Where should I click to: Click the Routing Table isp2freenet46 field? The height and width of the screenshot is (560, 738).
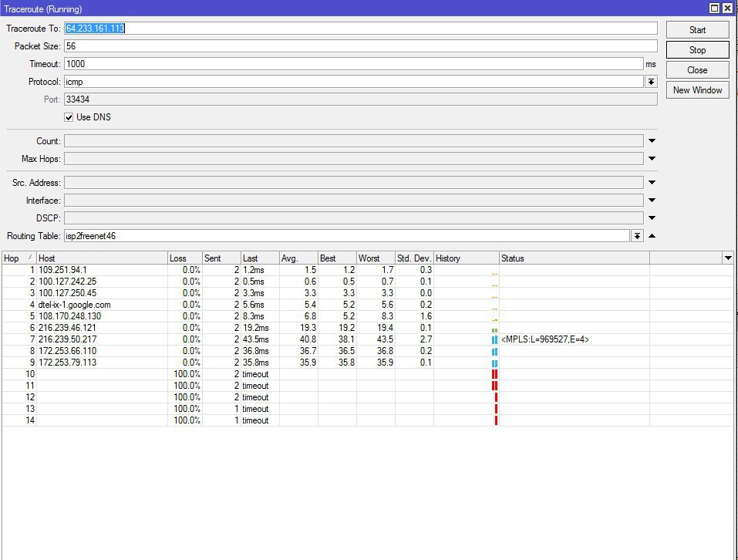pos(346,236)
